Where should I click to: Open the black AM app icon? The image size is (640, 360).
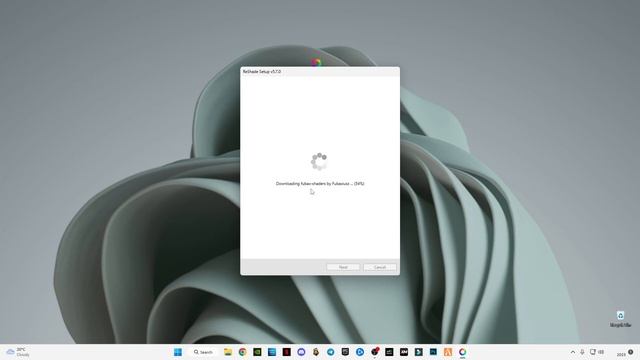[x=404, y=352]
